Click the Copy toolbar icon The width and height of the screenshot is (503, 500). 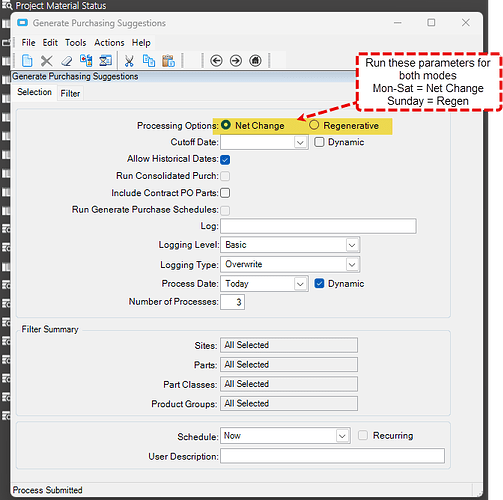click(x=149, y=61)
